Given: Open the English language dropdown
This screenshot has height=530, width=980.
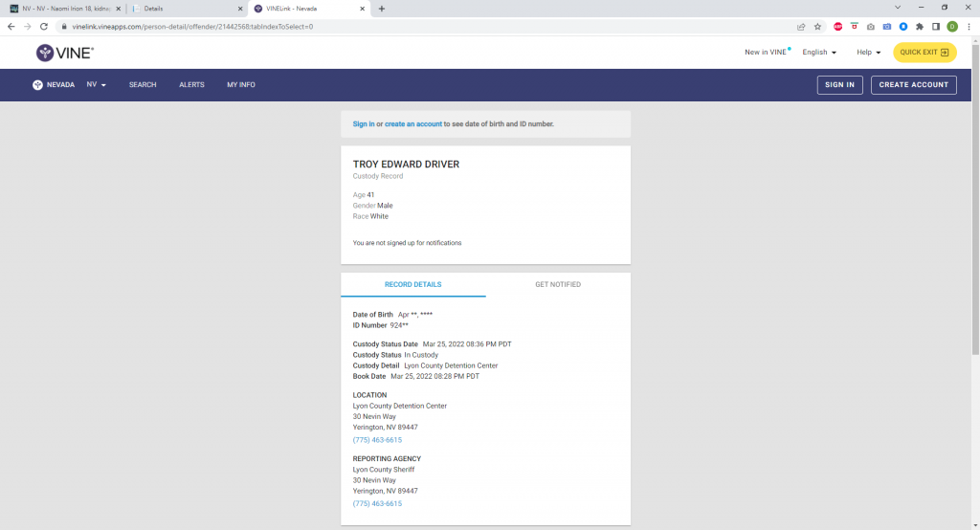Looking at the screenshot, I should pos(819,53).
